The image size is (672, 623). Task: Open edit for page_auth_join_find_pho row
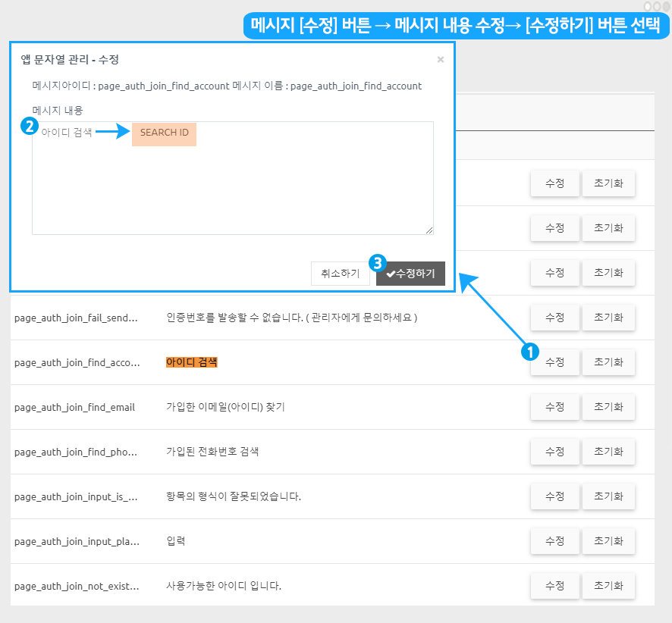(554, 452)
